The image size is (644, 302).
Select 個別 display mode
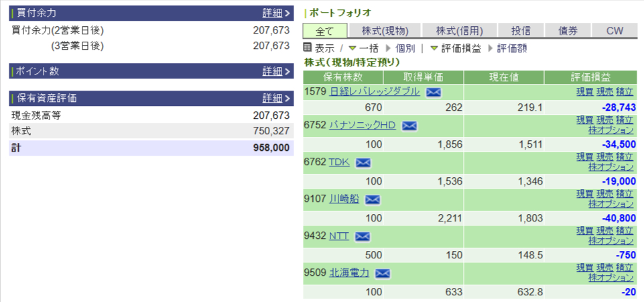tap(405, 48)
